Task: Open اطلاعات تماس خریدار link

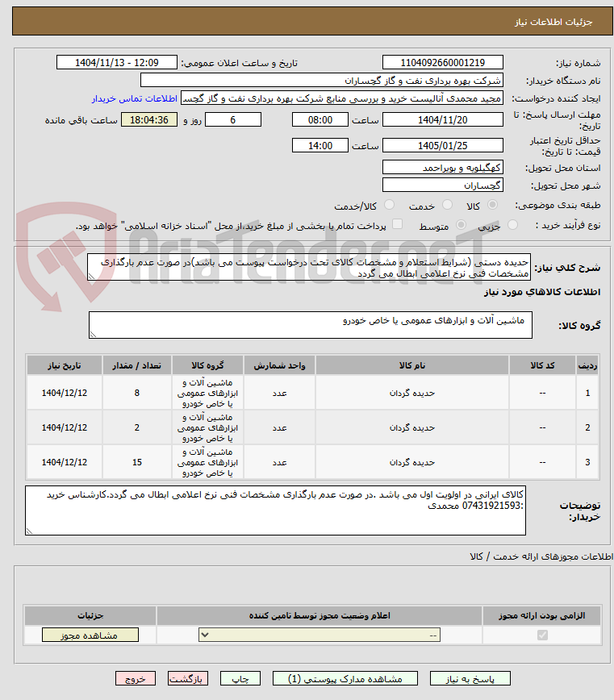Action: [135, 98]
